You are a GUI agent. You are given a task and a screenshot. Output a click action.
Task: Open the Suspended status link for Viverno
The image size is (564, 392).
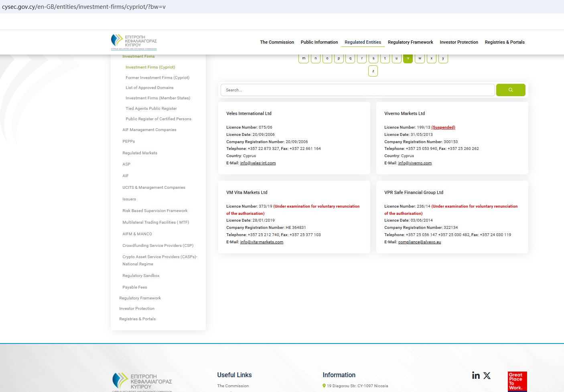pyautogui.click(x=443, y=127)
